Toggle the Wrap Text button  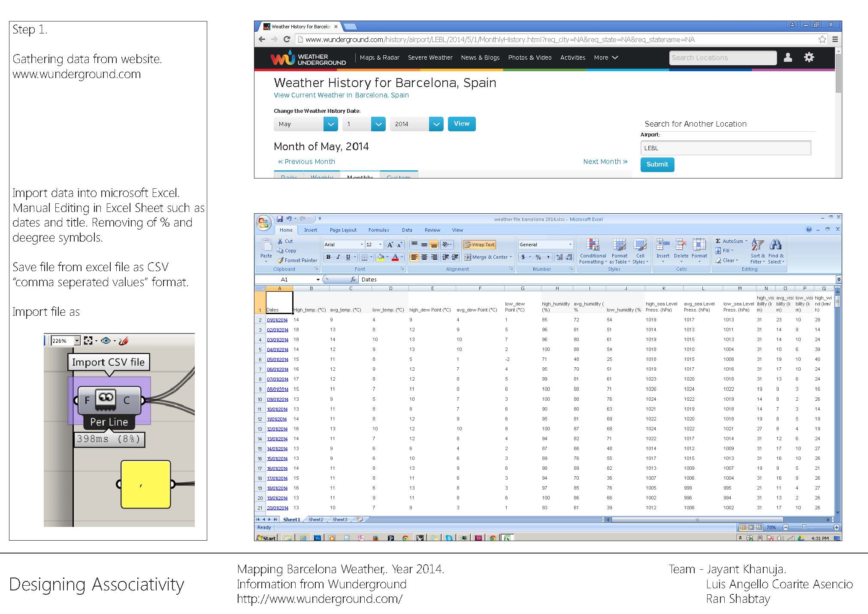(x=479, y=245)
